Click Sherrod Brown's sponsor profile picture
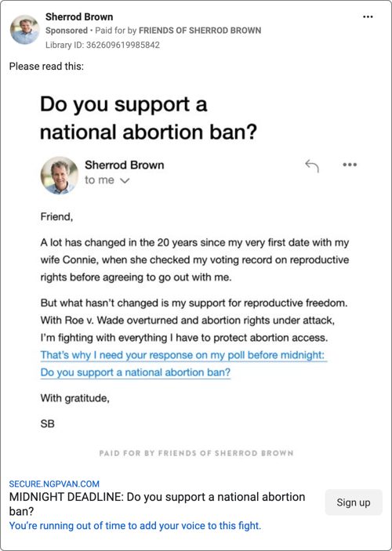 24,30
